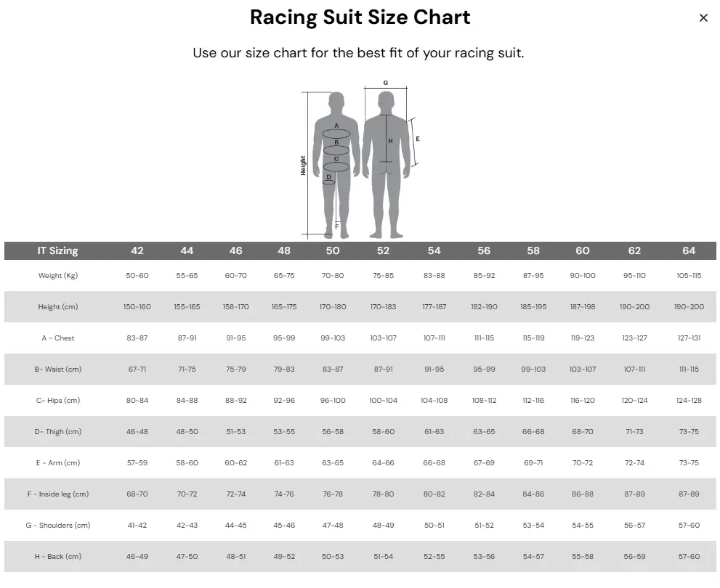Select the C- Hips (cm) row label
This screenshot has height=588, width=720.
point(58,401)
